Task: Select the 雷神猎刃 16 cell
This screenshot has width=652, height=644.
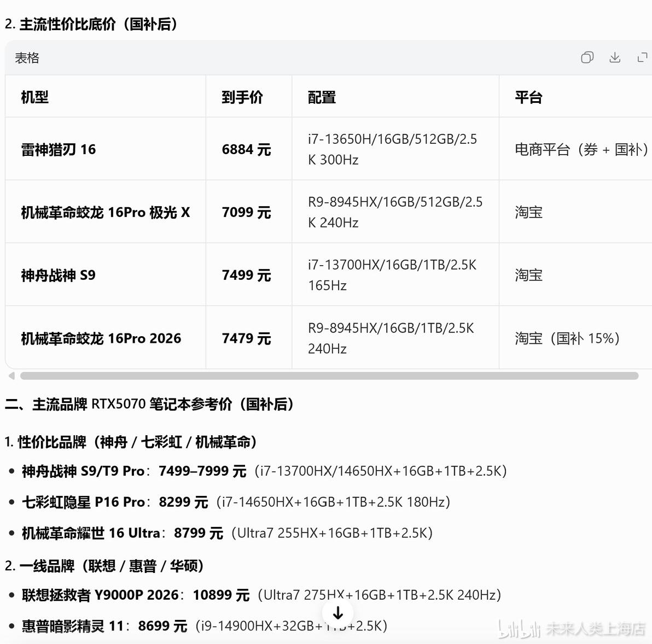Action: click(105, 149)
